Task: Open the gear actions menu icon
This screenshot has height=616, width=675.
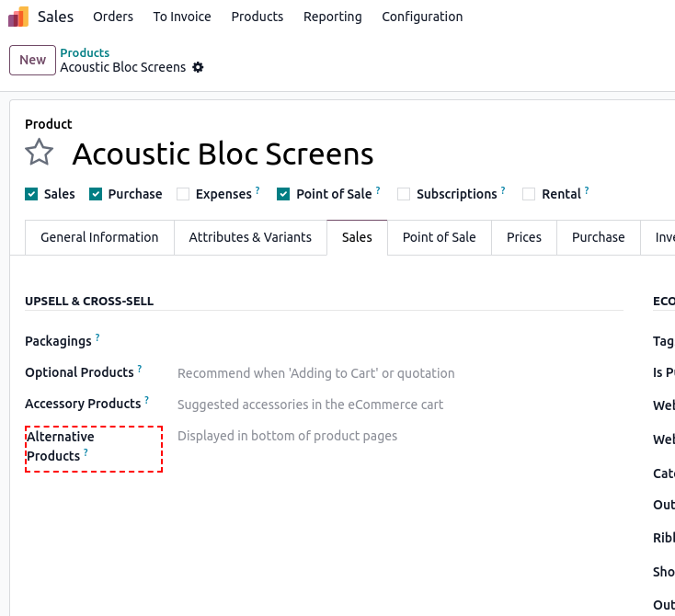Action: (x=198, y=67)
